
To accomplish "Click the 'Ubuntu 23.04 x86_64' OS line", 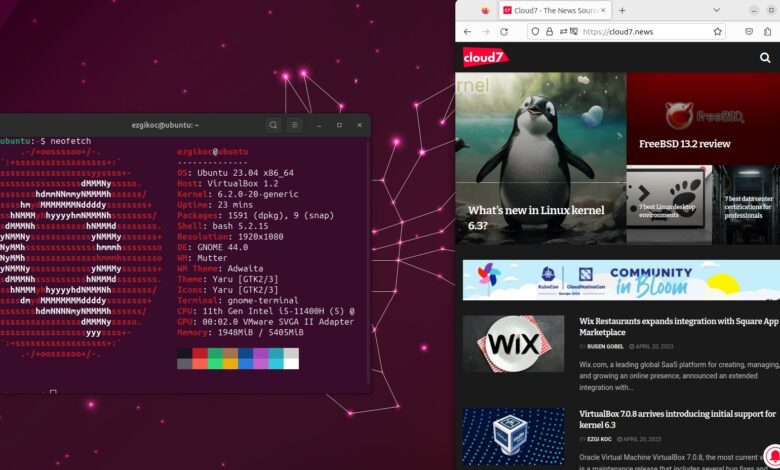I will (235, 173).
